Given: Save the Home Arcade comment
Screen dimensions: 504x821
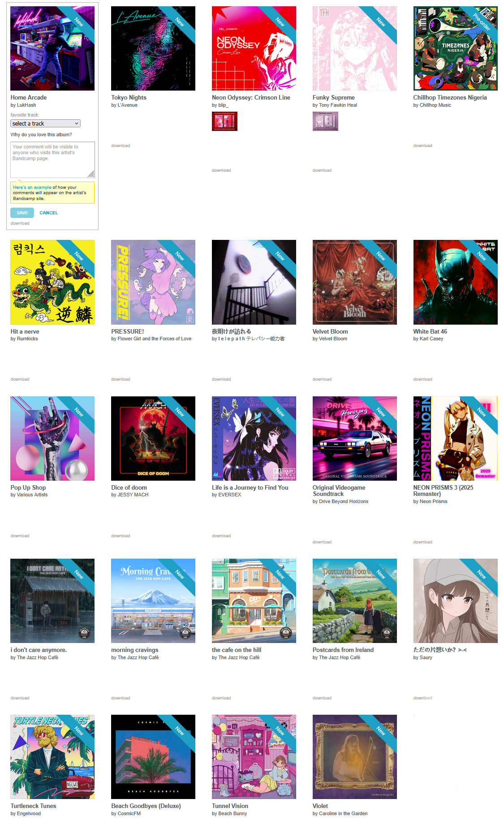Looking at the screenshot, I should pyautogui.click(x=22, y=213).
